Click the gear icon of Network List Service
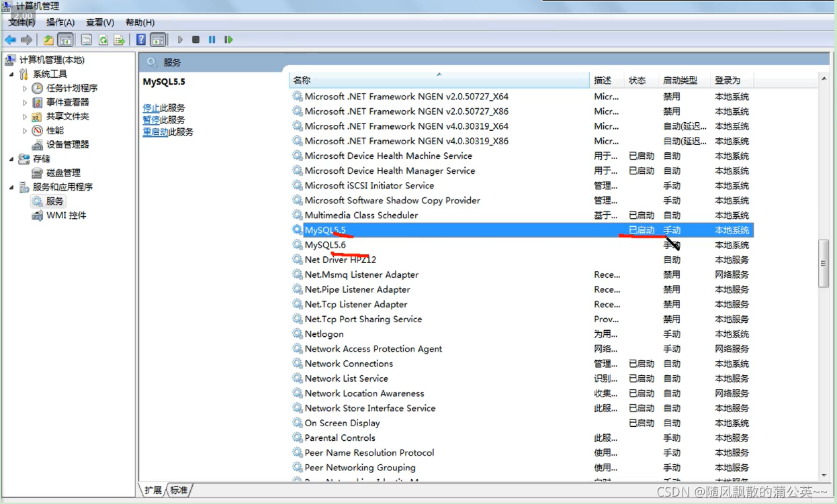The width and height of the screenshot is (837, 504). pos(298,378)
